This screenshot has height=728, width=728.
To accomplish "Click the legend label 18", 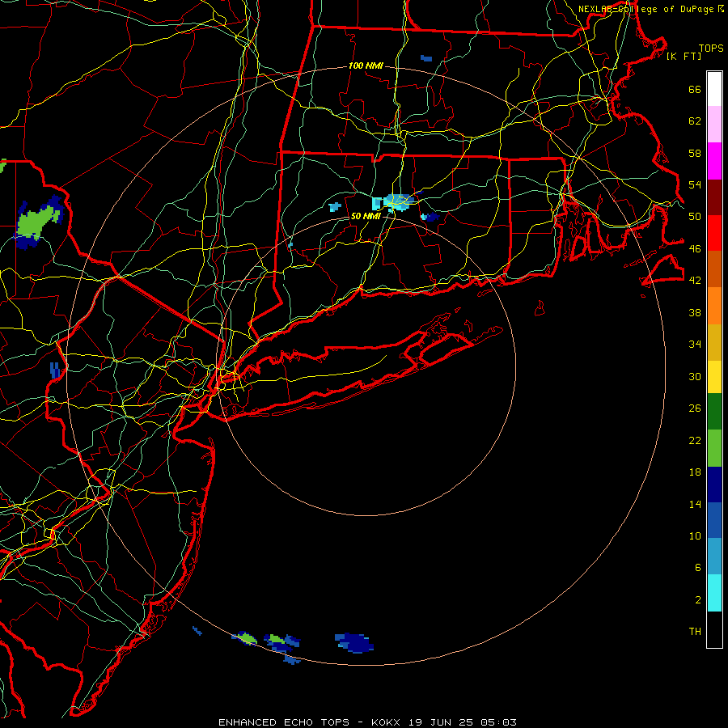I will [x=695, y=472].
